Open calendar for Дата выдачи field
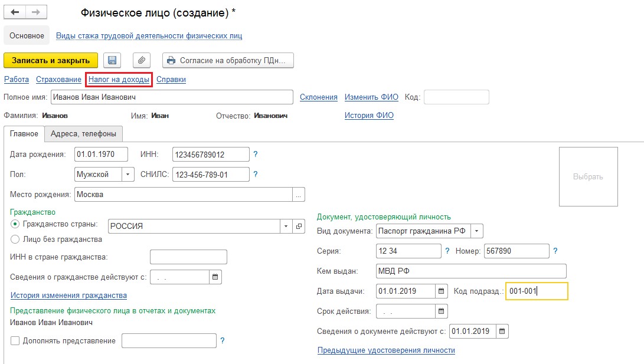The image size is (644, 364). click(442, 291)
